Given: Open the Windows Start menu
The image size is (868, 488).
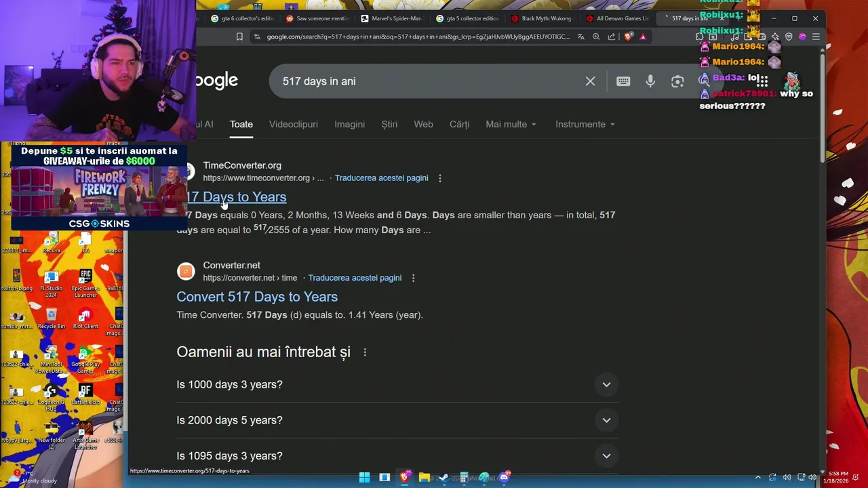Looking at the screenshot, I should coord(364,477).
